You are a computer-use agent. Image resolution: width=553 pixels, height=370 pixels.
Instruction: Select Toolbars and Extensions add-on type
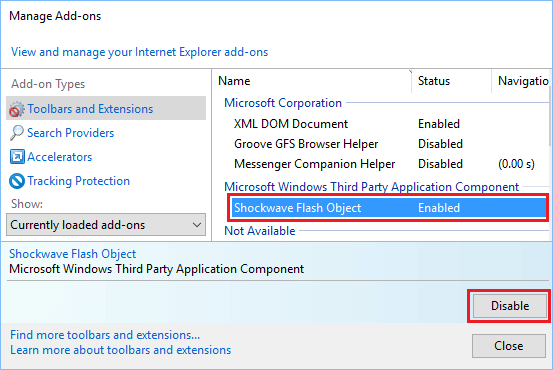click(x=106, y=109)
